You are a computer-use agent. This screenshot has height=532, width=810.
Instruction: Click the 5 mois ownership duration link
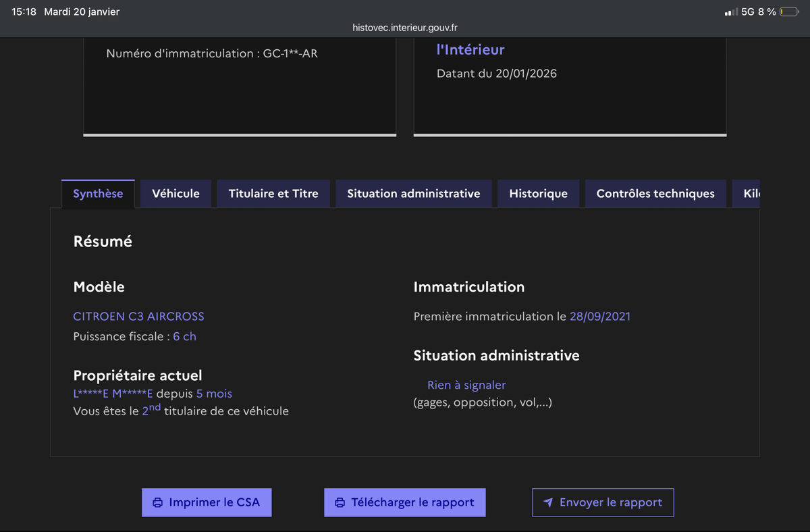pyautogui.click(x=215, y=394)
